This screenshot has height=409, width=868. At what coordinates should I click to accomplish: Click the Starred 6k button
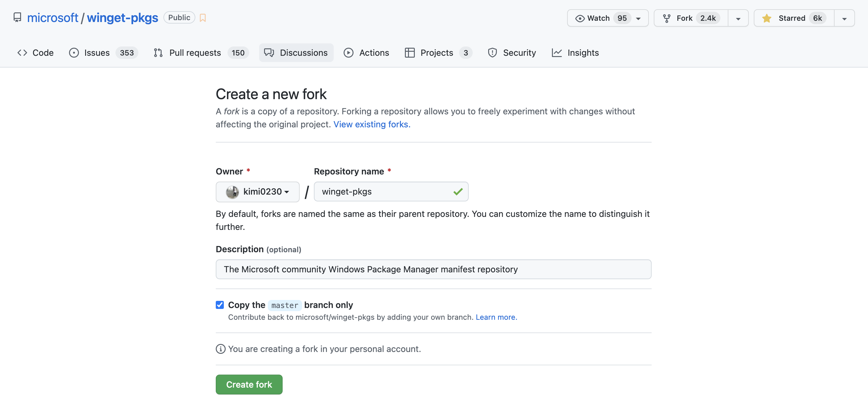(794, 18)
